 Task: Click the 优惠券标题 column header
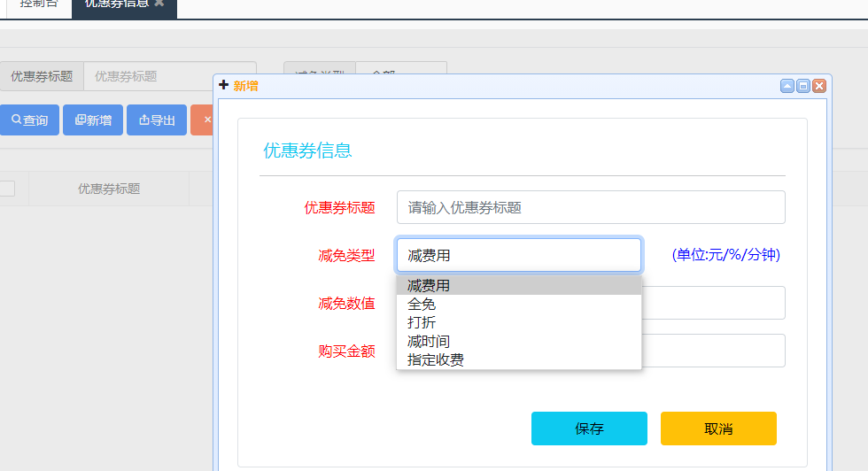coord(109,189)
